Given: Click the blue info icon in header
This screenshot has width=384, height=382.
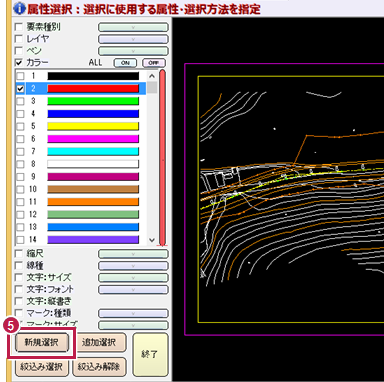Looking at the screenshot, I should 20,9.
